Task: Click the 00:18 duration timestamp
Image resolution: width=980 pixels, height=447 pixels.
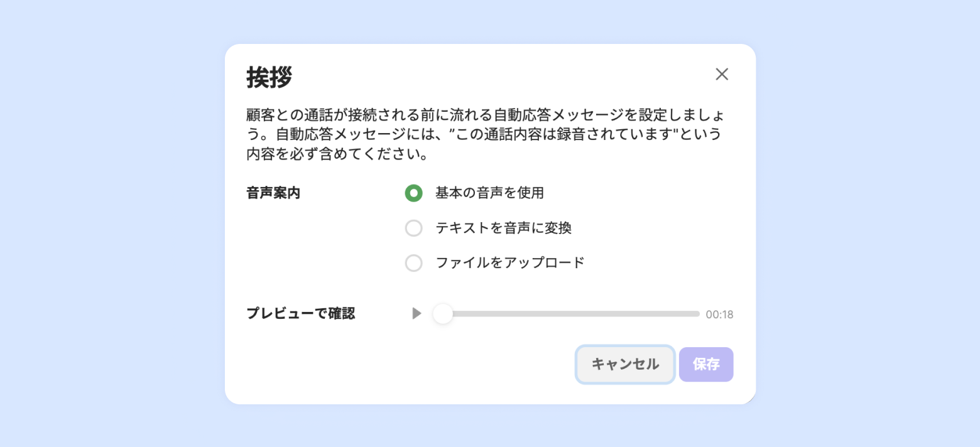Action: 719,315
